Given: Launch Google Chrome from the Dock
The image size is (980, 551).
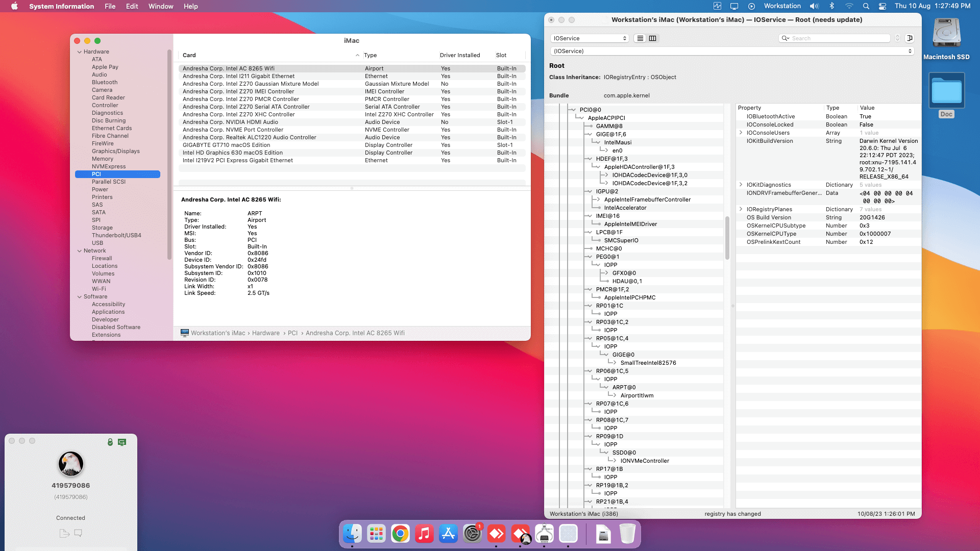Looking at the screenshot, I should coord(400,534).
